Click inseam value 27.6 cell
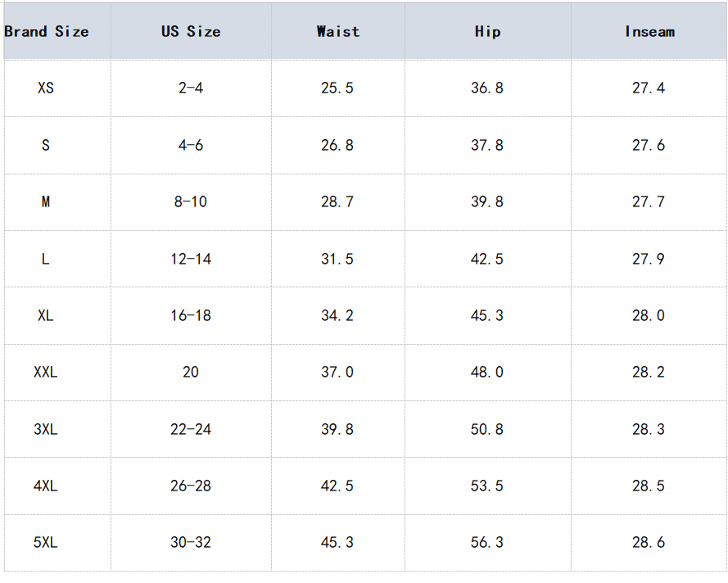This screenshot has width=728, height=583. pos(649,145)
